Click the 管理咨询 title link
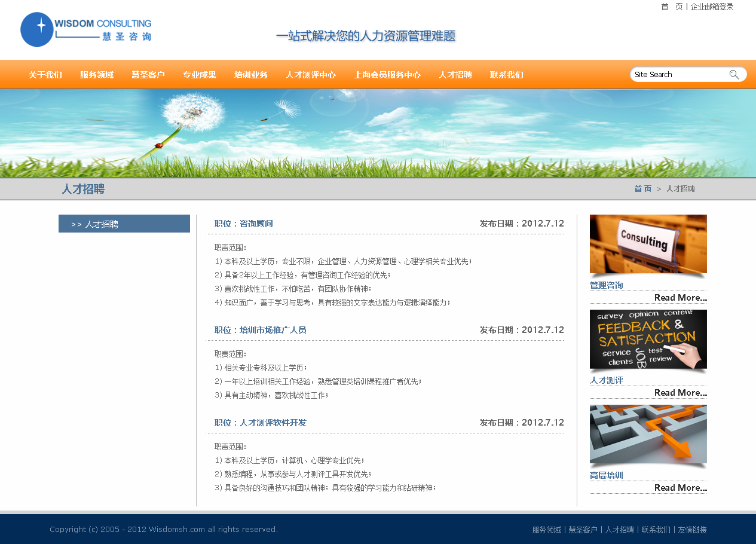Screen dimensions: 756x544 pos(607,285)
